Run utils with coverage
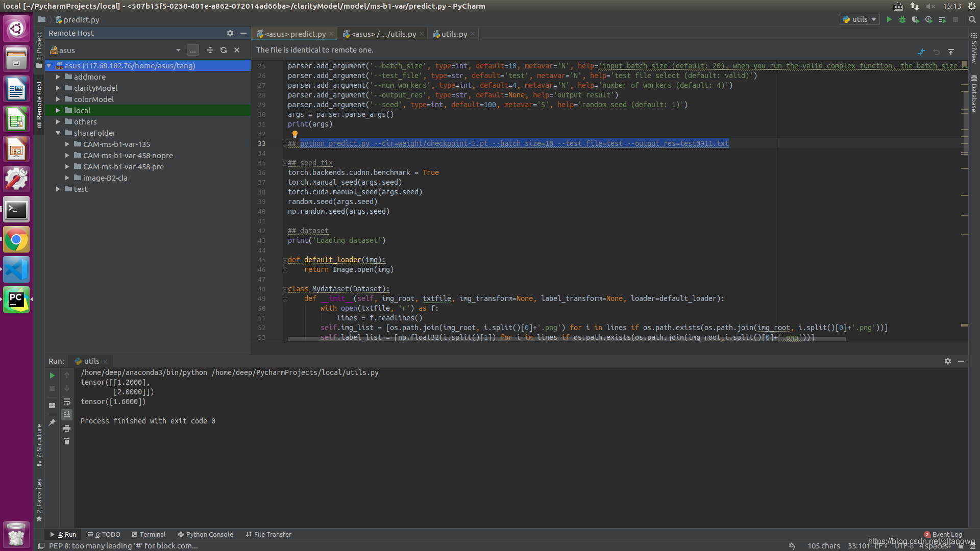This screenshot has width=980, height=551. click(916, 19)
